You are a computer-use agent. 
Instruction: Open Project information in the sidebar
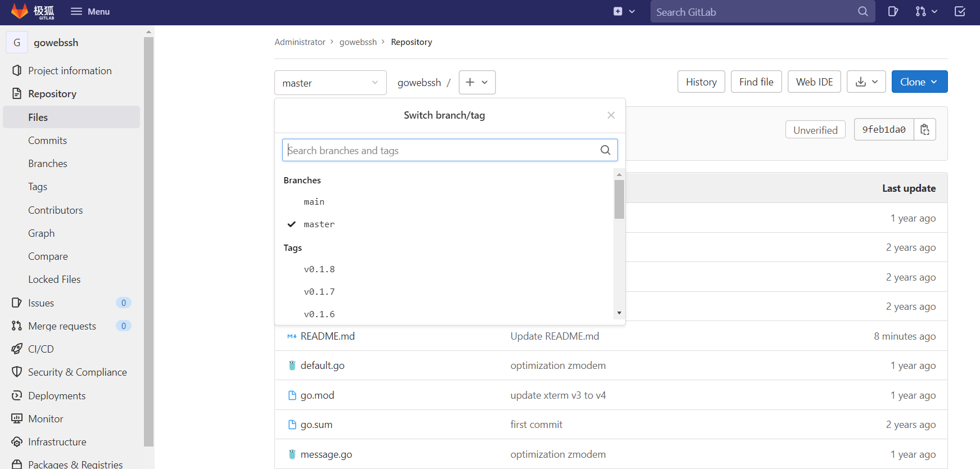pos(70,70)
